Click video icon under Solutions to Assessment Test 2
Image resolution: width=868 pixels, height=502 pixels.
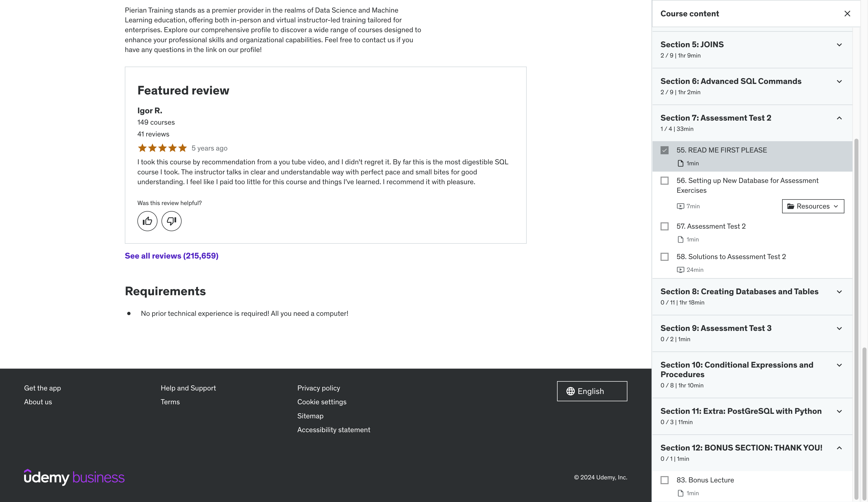pos(680,270)
